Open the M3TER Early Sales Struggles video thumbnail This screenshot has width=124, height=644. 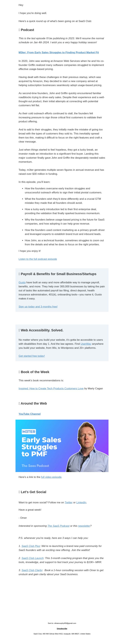click(62, 446)
